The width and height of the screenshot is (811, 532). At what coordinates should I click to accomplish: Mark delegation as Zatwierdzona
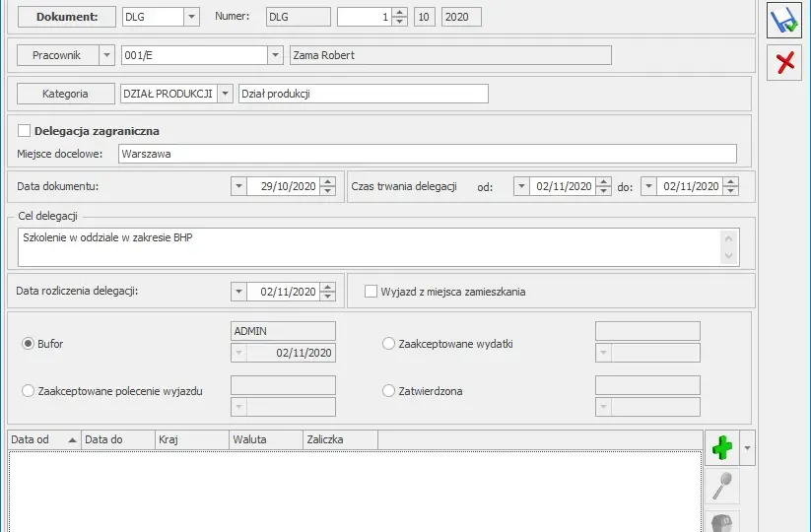point(388,391)
